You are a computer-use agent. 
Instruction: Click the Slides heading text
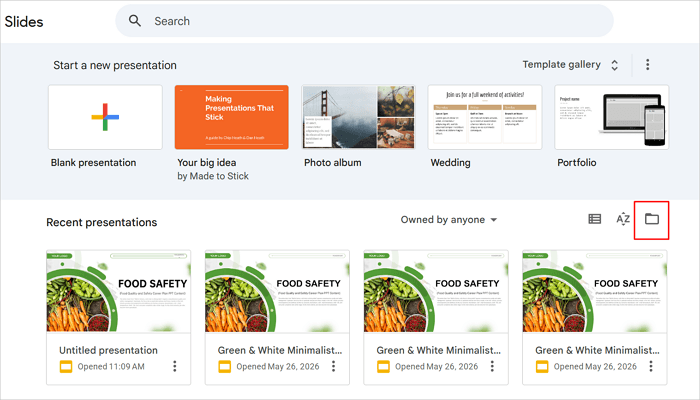click(x=24, y=21)
